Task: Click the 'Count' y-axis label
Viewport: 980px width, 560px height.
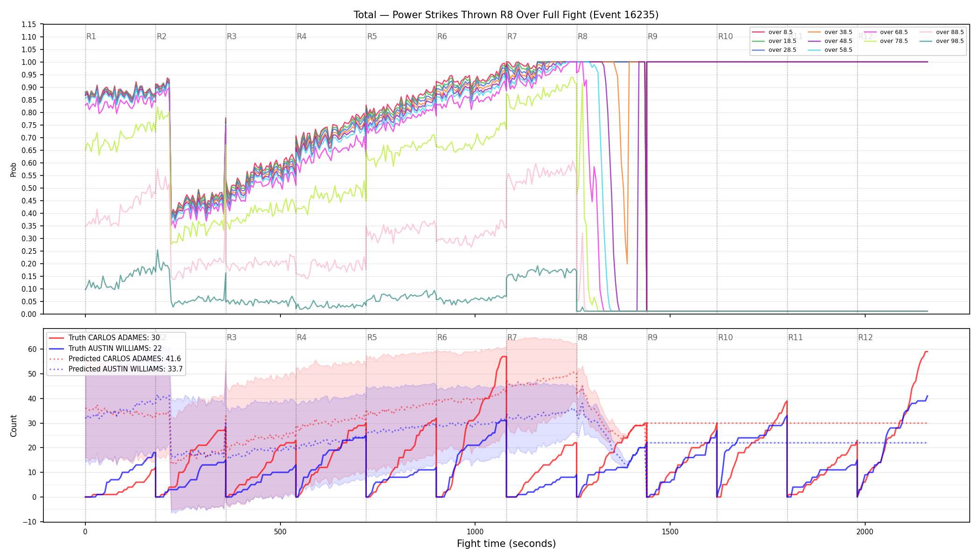Action: tap(14, 426)
